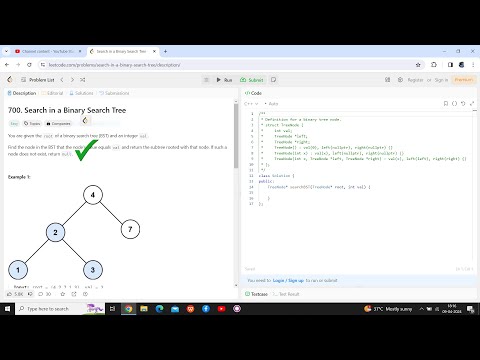Image resolution: width=480 pixels, height=360 pixels.
Task: Reset code to default with the undo icon
Action: click(x=463, y=104)
